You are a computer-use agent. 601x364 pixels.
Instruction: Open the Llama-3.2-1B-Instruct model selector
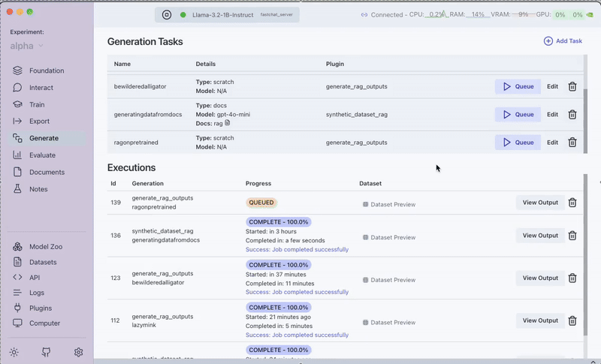click(227, 14)
